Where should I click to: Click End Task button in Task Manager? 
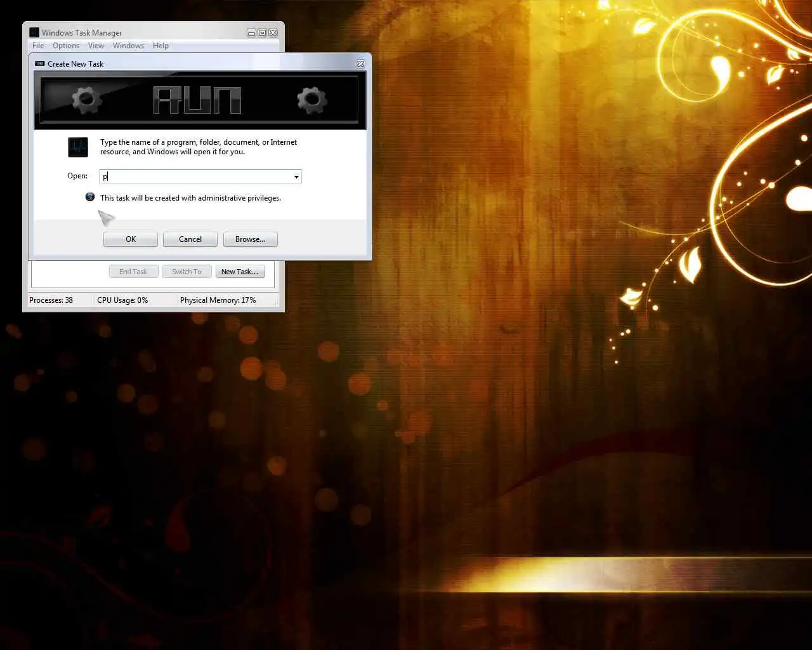133,272
